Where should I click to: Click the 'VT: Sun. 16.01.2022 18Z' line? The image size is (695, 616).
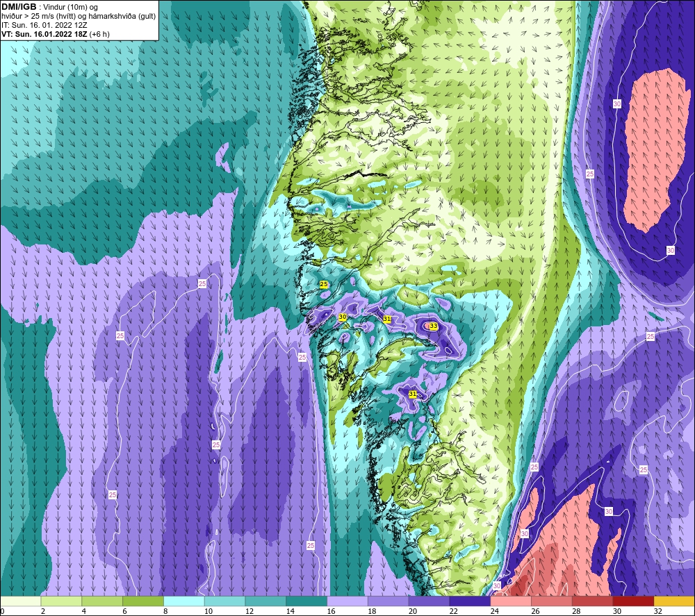coord(44,34)
